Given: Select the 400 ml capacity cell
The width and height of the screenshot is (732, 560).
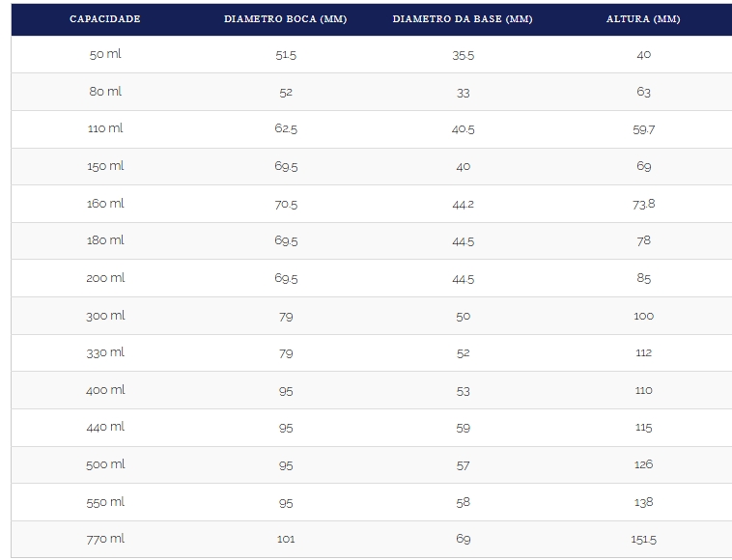Looking at the screenshot, I should click(105, 390).
